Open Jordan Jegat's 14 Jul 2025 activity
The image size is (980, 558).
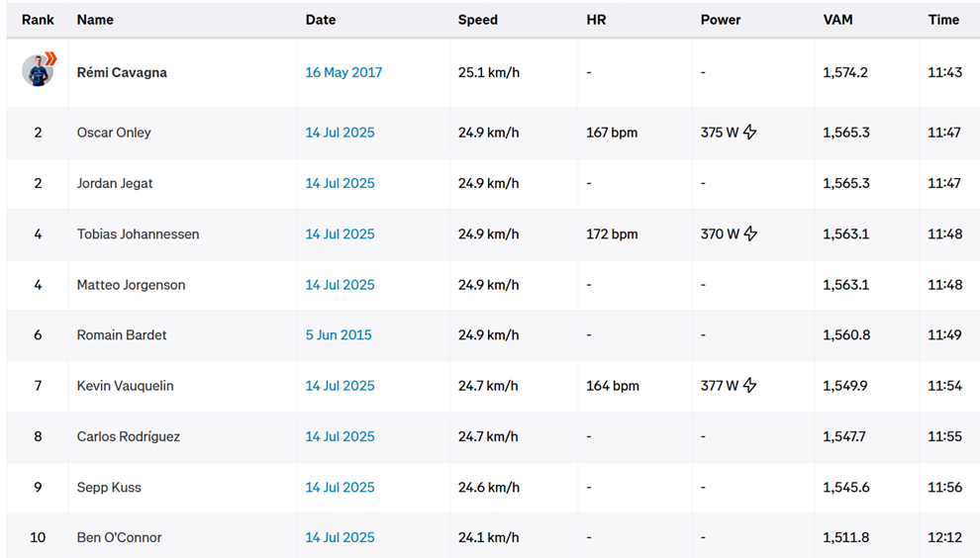(340, 183)
